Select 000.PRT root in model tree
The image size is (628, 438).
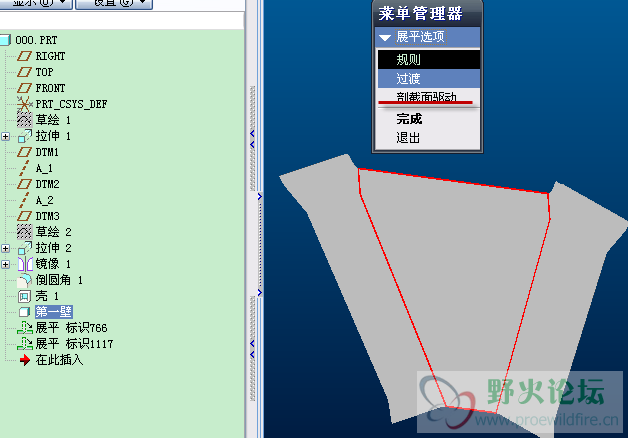click(x=36, y=40)
